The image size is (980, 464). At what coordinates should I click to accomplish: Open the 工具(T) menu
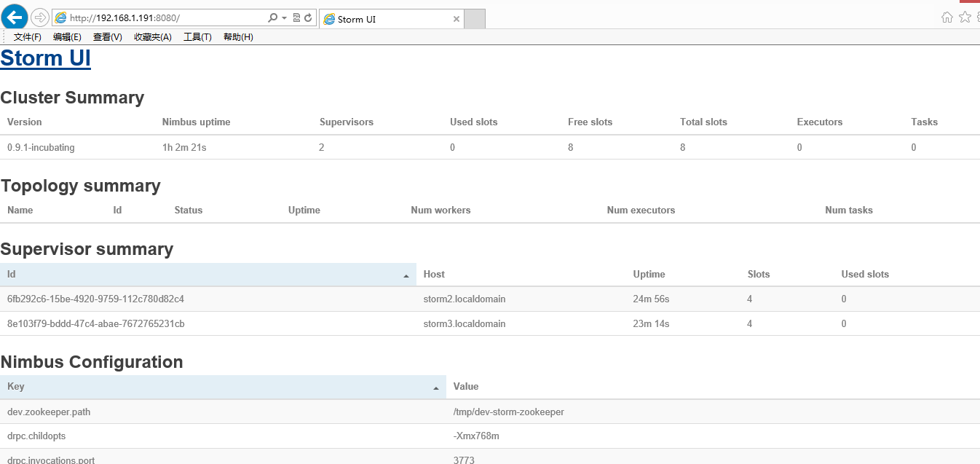(x=197, y=37)
